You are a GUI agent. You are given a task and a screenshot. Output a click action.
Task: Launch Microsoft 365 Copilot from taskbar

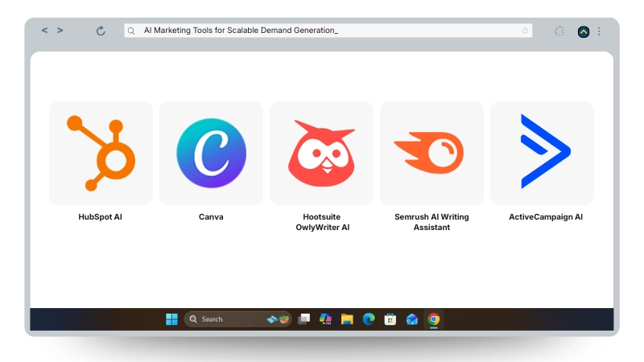pyautogui.click(x=326, y=319)
